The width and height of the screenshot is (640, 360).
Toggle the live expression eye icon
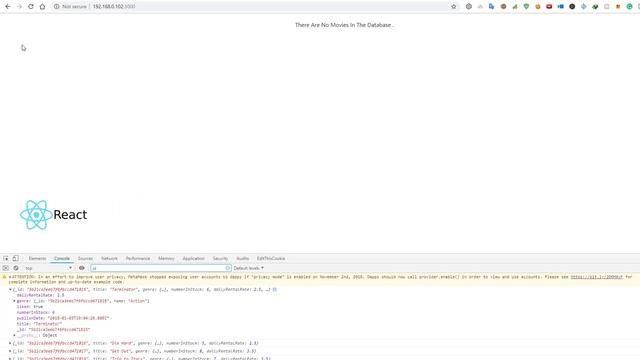(x=82, y=268)
